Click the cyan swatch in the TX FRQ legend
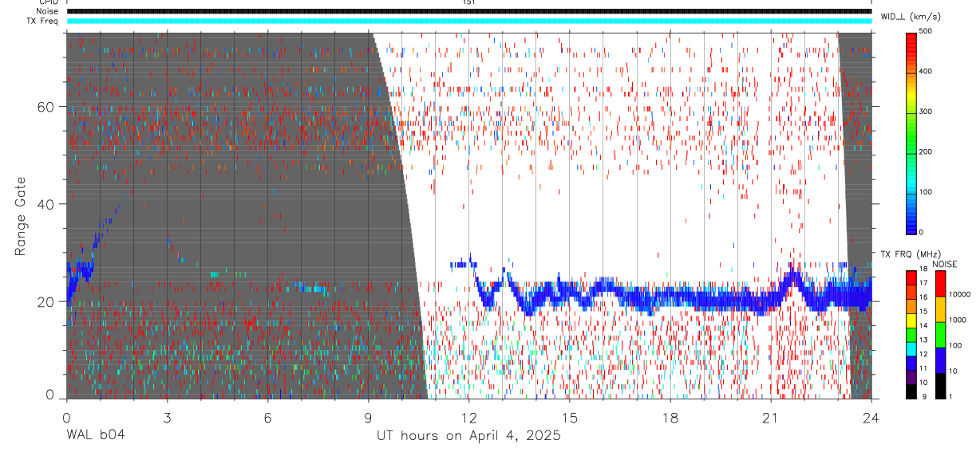Image resolution: width=980 pixels, height=452 pixels. coord(911,349)
